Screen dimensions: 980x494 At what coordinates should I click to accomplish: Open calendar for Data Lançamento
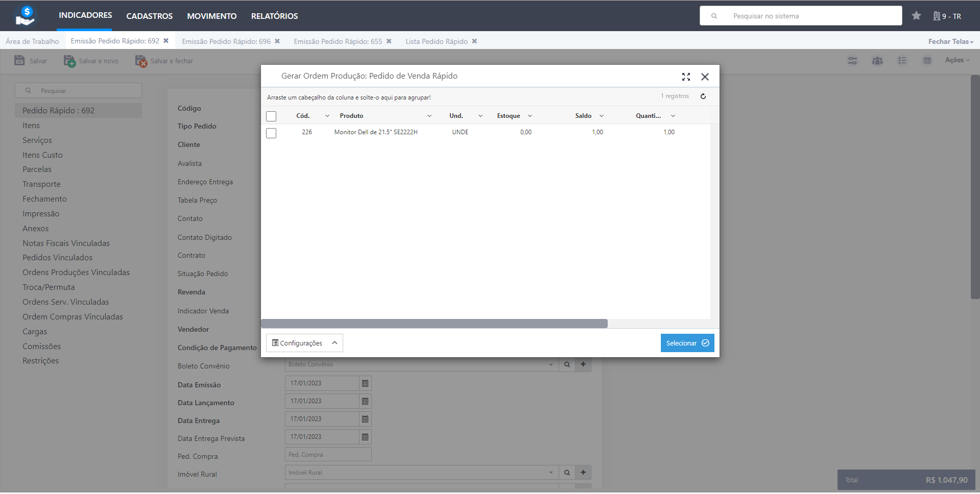pos(365,401)
